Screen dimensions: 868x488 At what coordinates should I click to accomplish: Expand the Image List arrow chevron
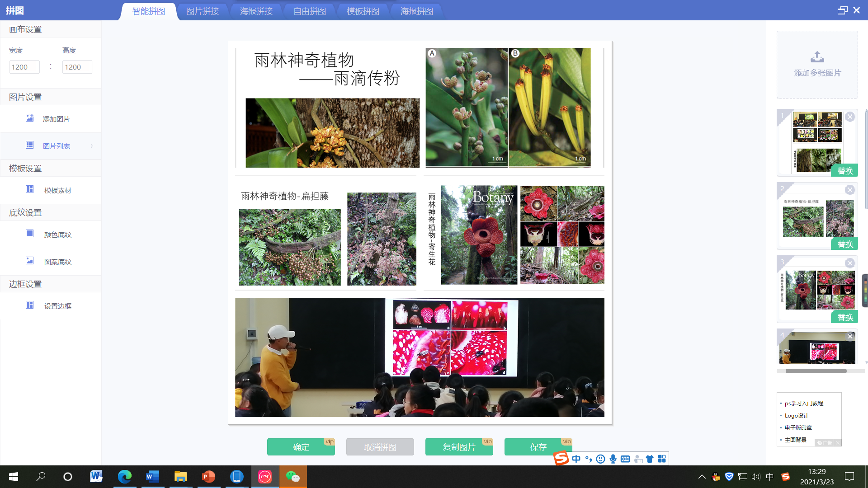92,146
